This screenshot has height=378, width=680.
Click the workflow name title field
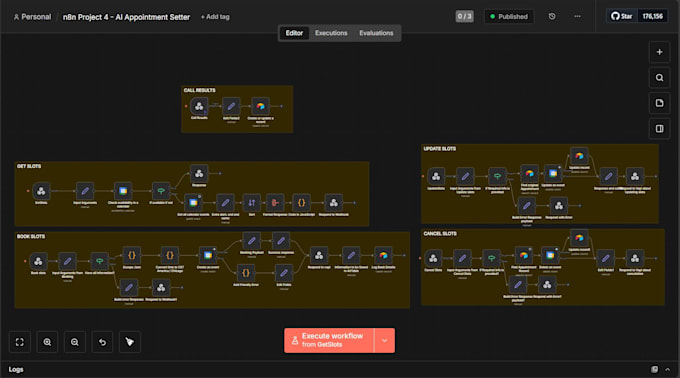point(126,17)
